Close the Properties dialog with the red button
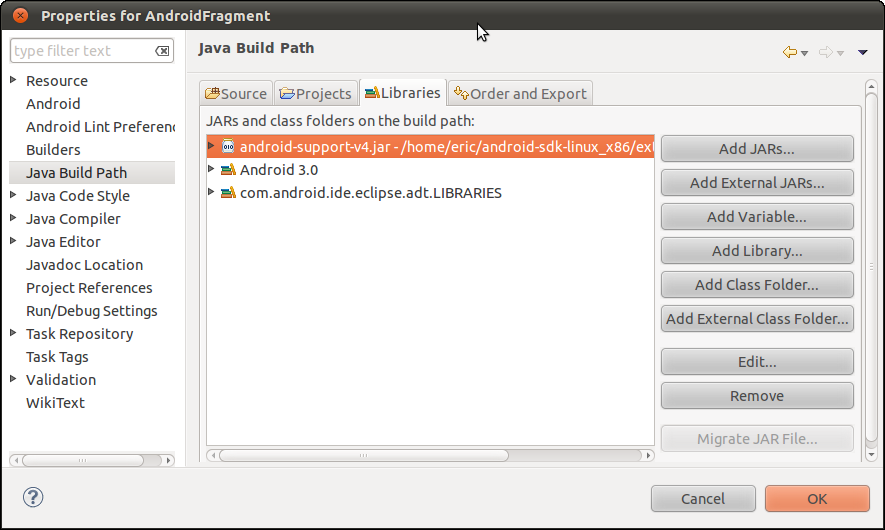This screenshot has height=530, width=885. click(x=20, y=15)
